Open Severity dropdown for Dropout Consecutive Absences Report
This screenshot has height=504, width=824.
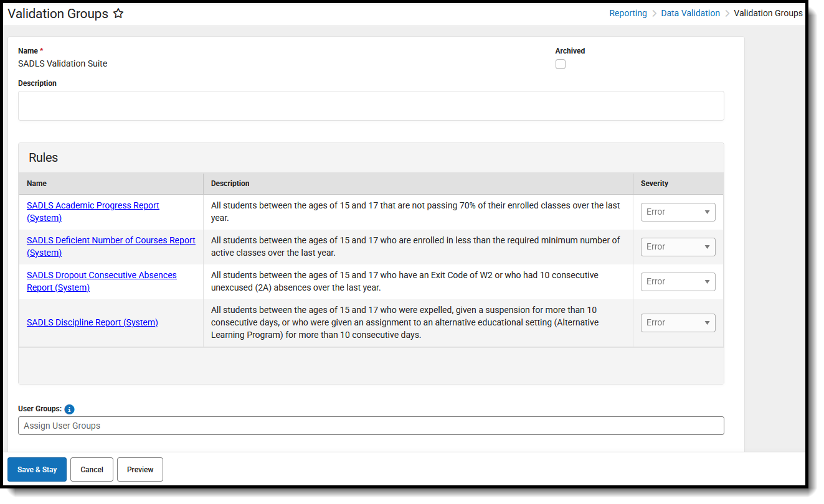click(x=678, y=282)
